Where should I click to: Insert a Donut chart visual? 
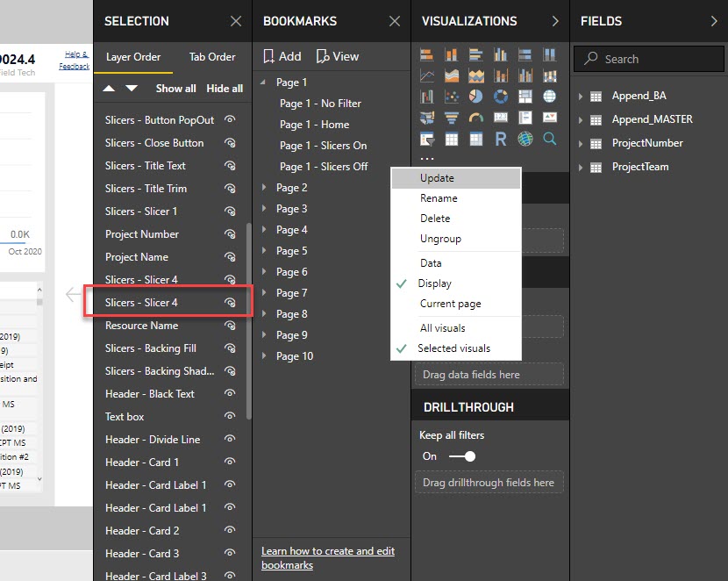(501, 97)
